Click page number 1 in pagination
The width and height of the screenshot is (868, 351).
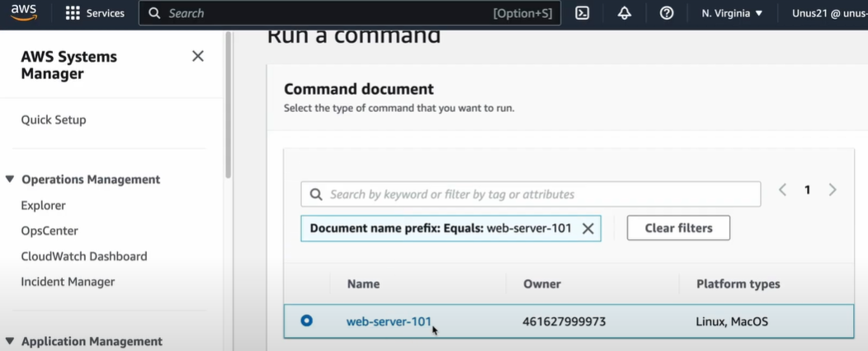tap(807, 190)
